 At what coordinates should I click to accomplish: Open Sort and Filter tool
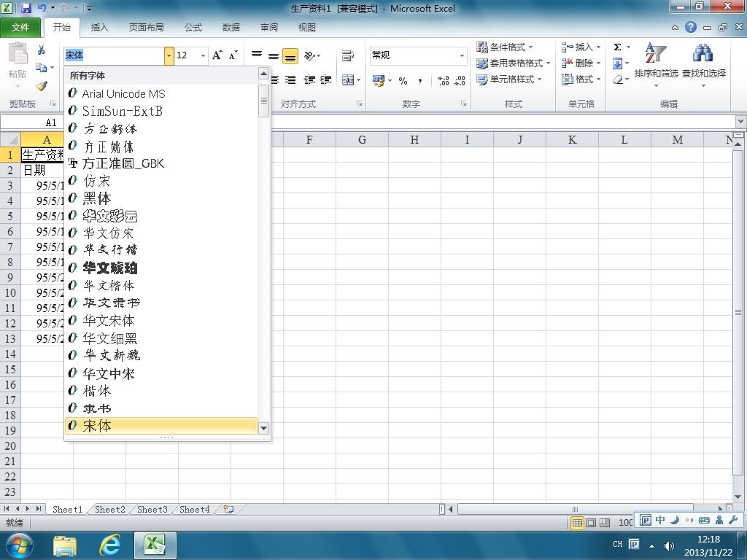[656, 64]
